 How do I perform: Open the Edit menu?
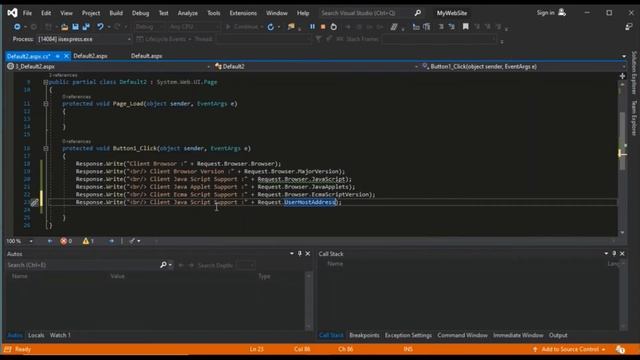click(46, 13)
